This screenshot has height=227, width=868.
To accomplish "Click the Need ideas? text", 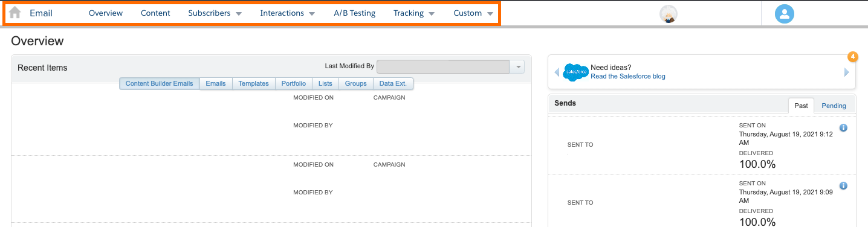I will pos(611,68).
